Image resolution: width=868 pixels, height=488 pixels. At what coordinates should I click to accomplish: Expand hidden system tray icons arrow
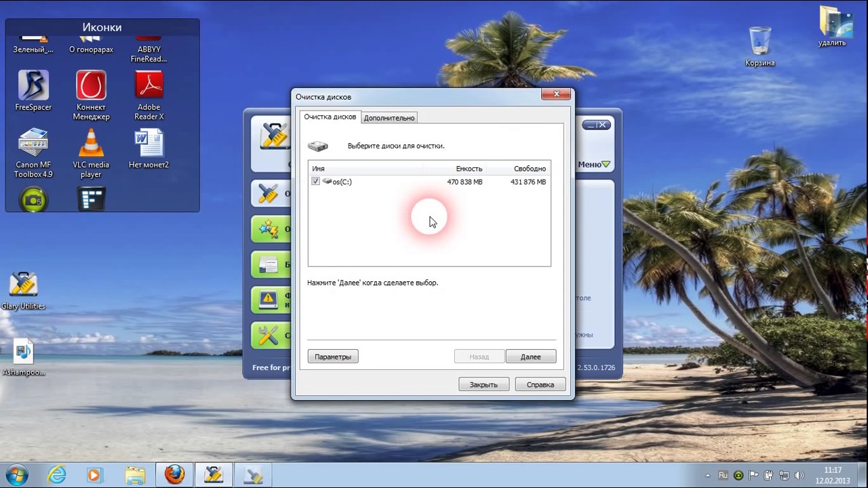pyautogui.click(x=707, y=476)
